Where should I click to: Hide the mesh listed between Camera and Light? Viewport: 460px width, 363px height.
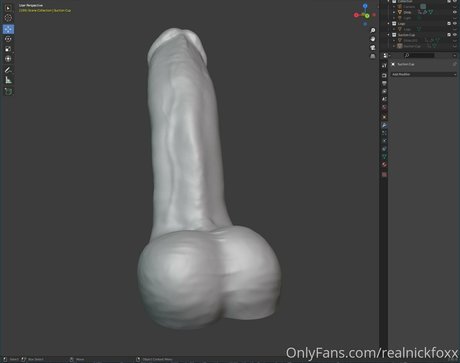pos(455,12)
